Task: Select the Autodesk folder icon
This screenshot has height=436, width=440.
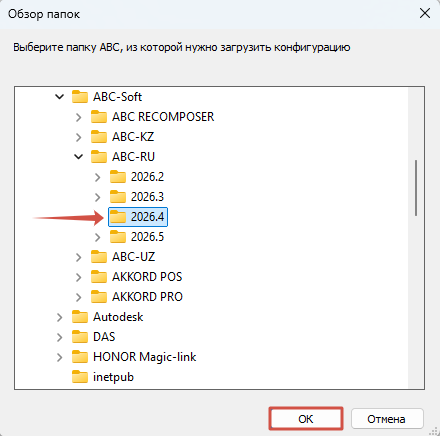Action: [x=80, y=317]
